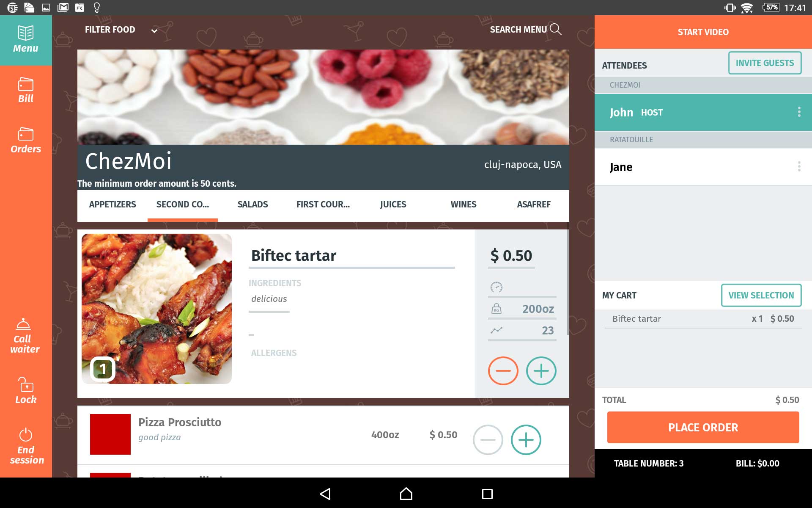Select the SALADS tab

tap(252, 204)
